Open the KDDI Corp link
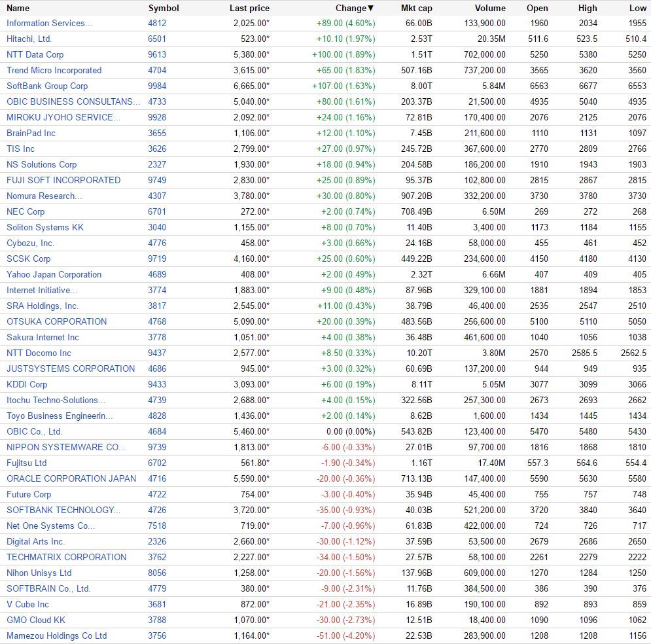This screenshot has height=644, width=651. tap(27, 384)
